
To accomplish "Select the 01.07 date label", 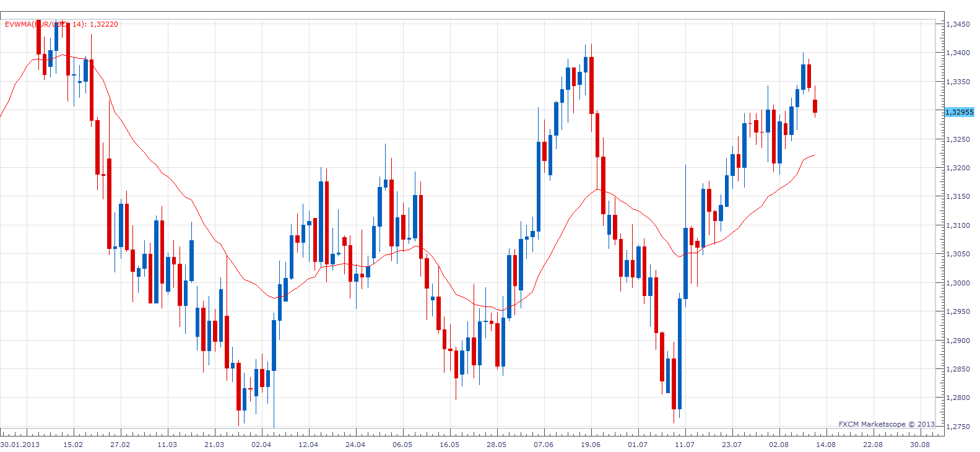I will pyautogui.click(x=638, y=445).
